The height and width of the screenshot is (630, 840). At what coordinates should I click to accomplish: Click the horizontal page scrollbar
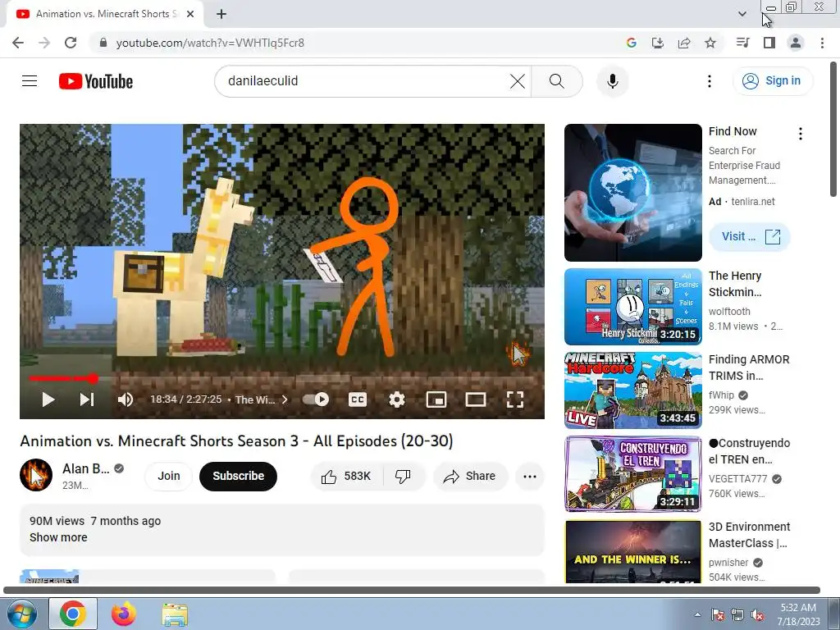pyautogui.click(x=412, y=591)
